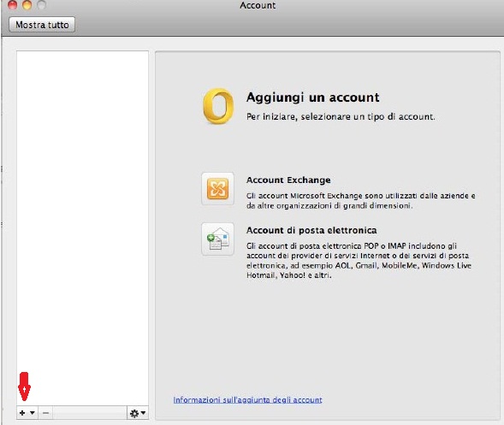Image resolution: width=504 pixels, height=425 pixels.
Task: Click the minus remove account button
Action: coord(46,413)
